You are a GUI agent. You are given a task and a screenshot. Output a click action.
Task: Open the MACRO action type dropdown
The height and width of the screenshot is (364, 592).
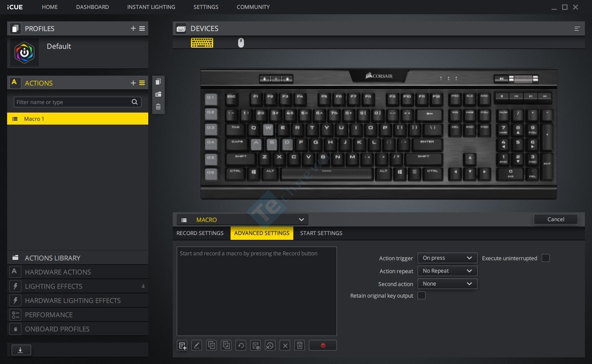243,220
